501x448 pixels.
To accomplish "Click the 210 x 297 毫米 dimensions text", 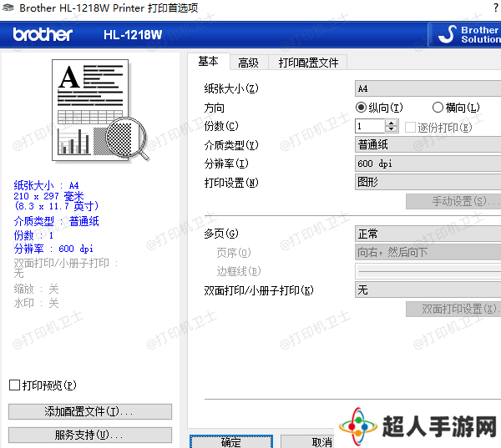I will tap(48, 196).
